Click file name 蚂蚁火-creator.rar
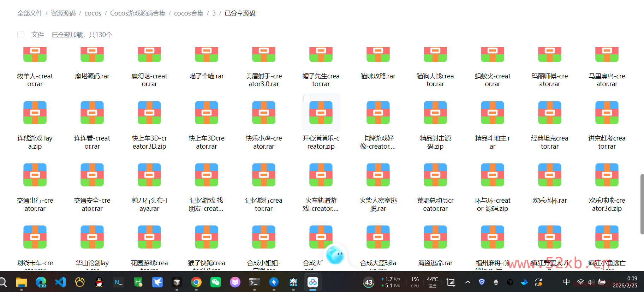The image size is (644, 292). (x=493, y=80)
